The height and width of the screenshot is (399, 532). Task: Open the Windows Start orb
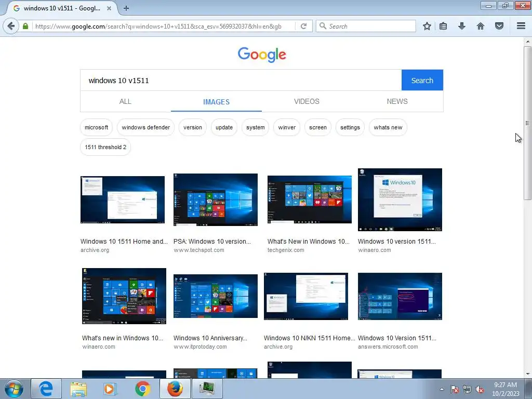coord(14,389)
